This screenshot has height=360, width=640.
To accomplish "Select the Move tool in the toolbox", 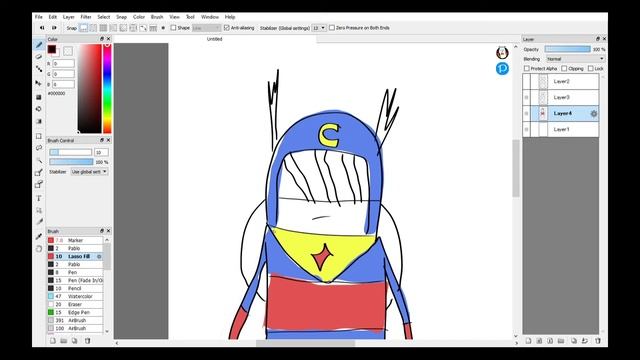I will coord(39,83).
